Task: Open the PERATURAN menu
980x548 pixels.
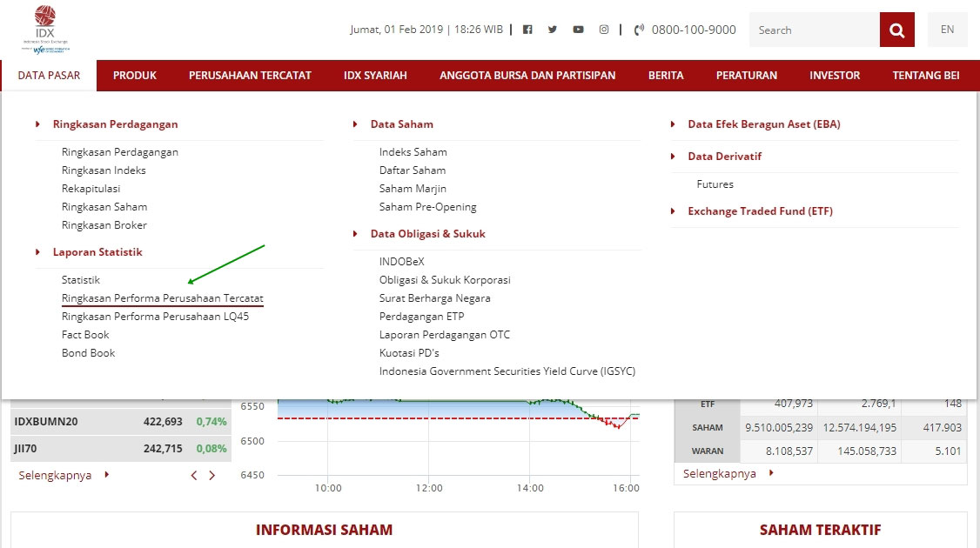Action: (746, 76)
